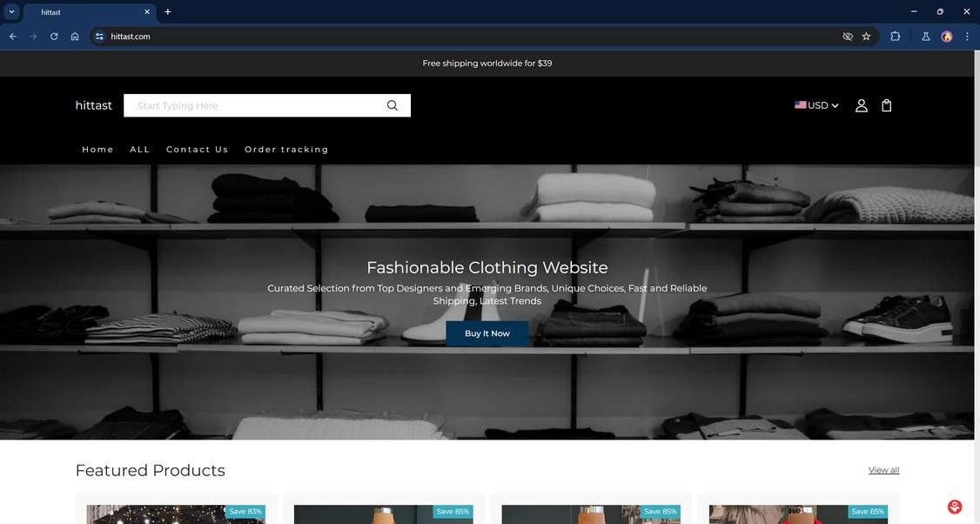Image resolution: width=980 pixels, height=524 pixels.
Task: Open the floating red widget at bottom right
Action: click(954, 506)
